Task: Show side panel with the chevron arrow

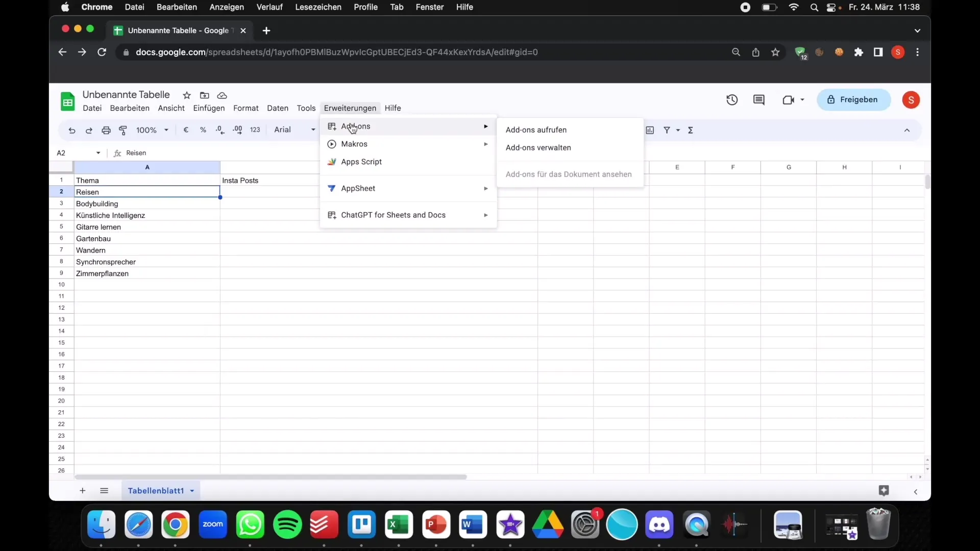Action: (x=916, y=492)
